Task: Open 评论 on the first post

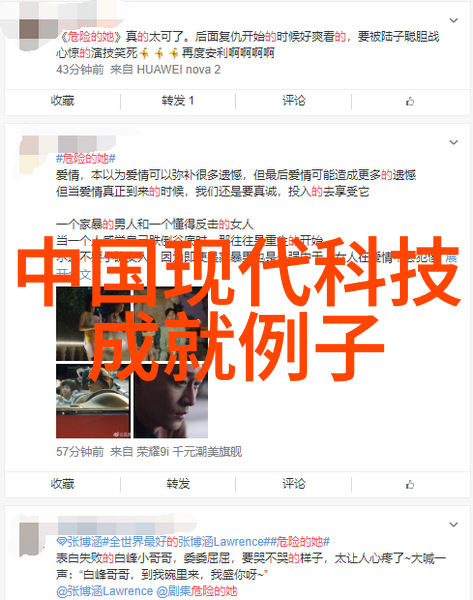Action: click(x=294, y=101)
